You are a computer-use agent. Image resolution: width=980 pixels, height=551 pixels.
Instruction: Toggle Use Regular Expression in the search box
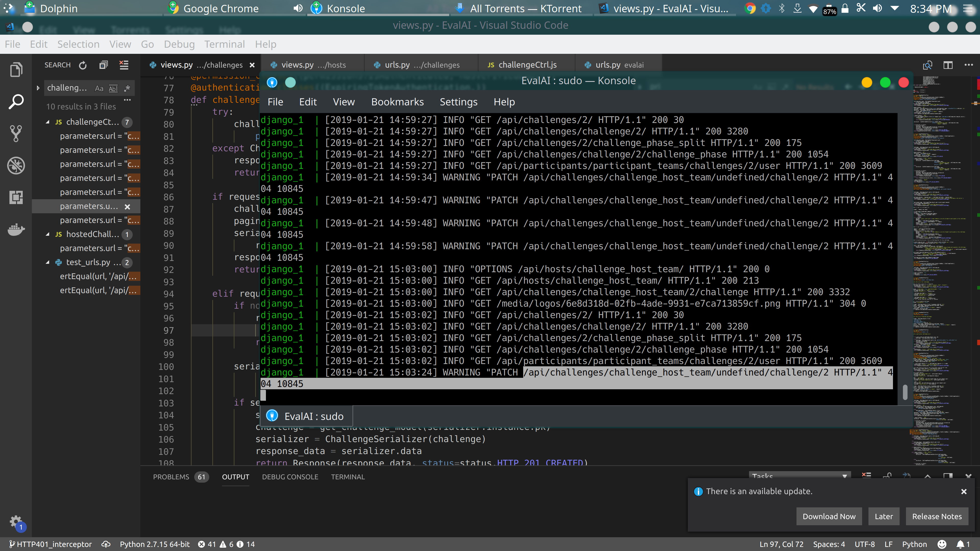point(127,88)
